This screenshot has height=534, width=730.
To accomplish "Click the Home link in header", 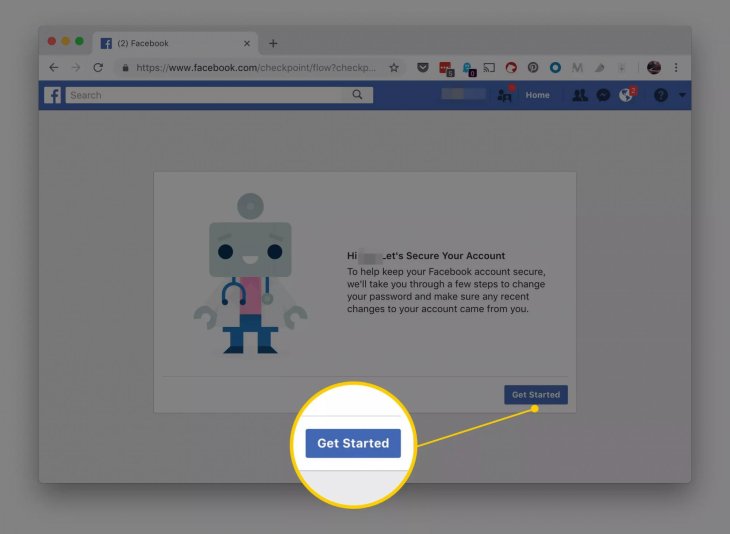I will click(537, 95).
